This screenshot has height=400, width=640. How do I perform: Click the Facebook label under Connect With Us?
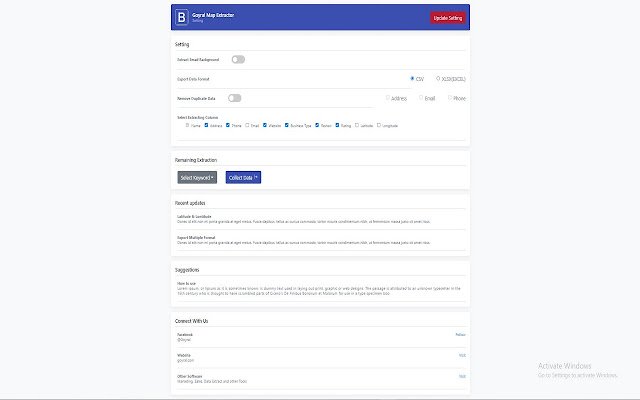pos(185,335)
